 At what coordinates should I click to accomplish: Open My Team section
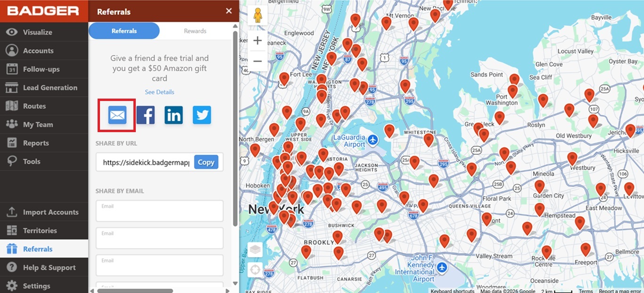point(44,124)
